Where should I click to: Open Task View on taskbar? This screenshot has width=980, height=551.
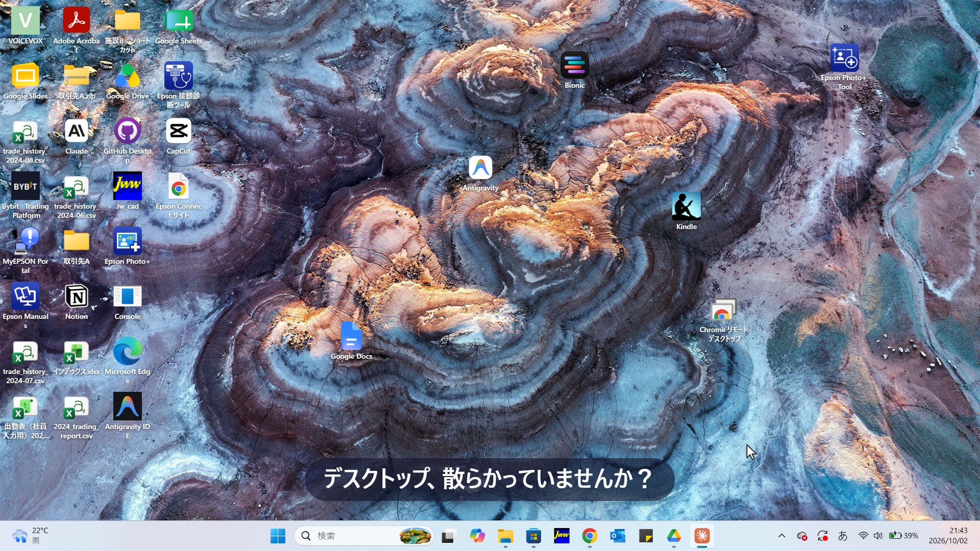pyautogui.click(x=448, y=536)
